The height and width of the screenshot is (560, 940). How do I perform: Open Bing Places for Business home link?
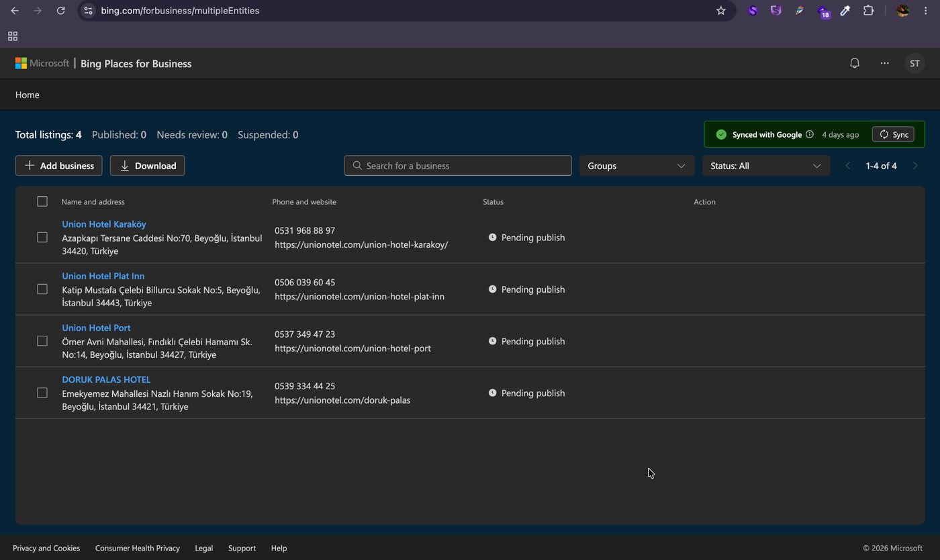click(136, 64)
